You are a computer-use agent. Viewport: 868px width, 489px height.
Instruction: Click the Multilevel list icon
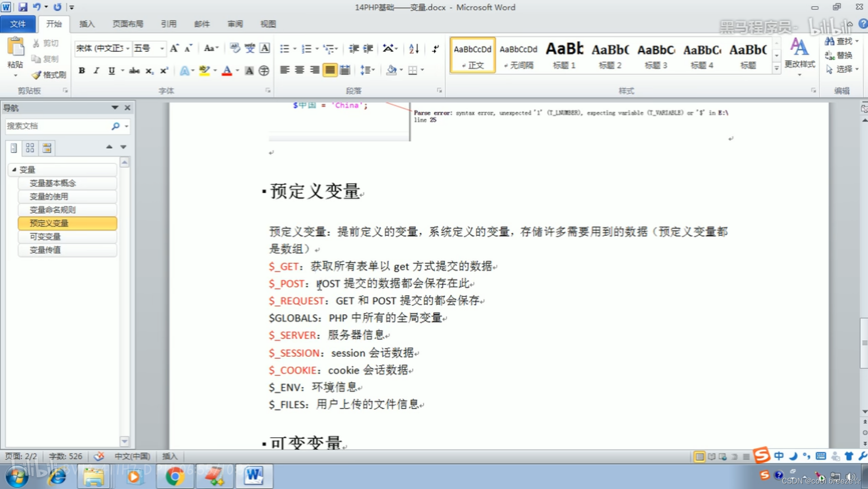(x=329, y=48)
